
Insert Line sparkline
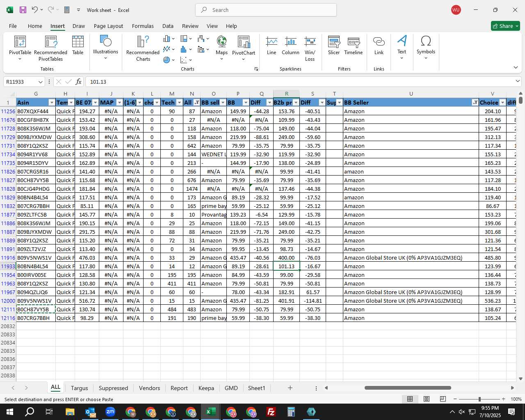pyautogui.click(x=272, y=45)
